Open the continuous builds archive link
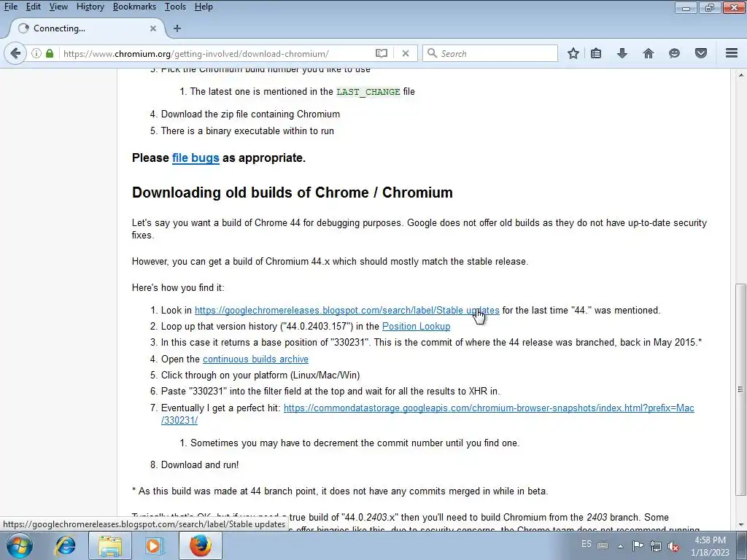 click(255, 359)
